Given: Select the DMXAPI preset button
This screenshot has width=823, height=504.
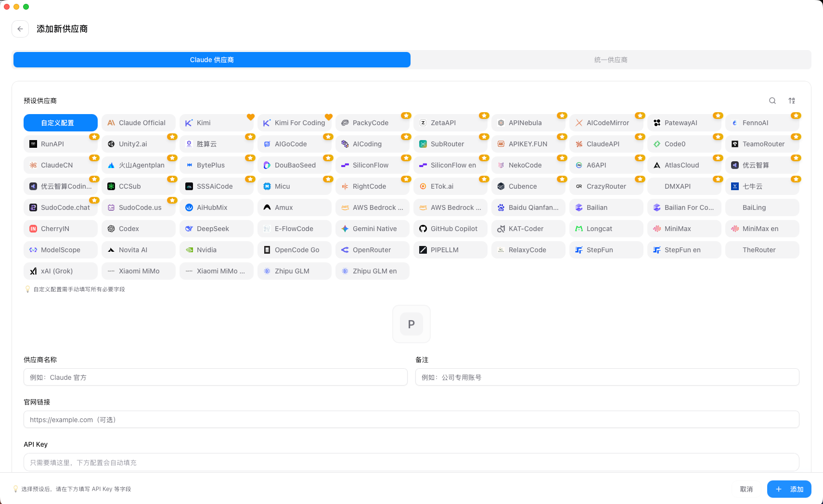Looking at the screenshot, I should (x=684, y=186).
